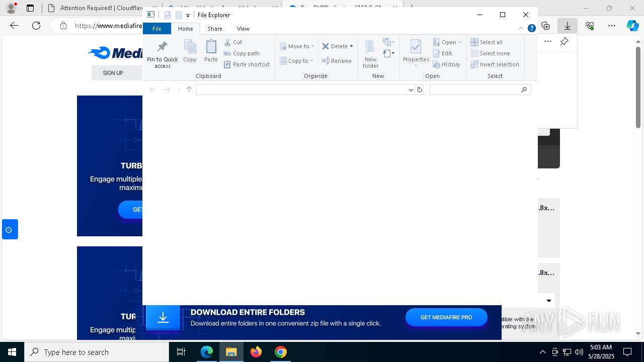The image size is (644, 362).
Task: Open Chrome from the taskbar
Action: [x=281, y=352]
